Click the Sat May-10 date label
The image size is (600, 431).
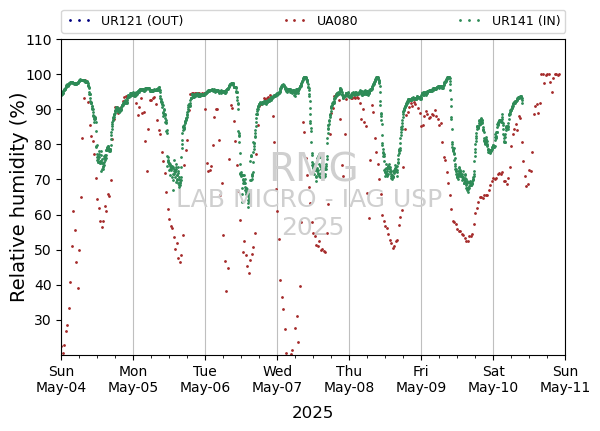click(493, 379)
